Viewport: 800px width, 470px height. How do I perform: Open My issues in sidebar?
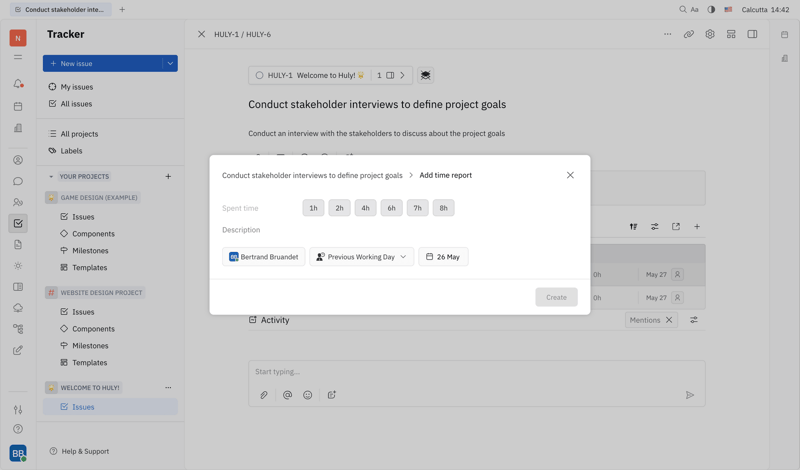click(x=76, y=87)
